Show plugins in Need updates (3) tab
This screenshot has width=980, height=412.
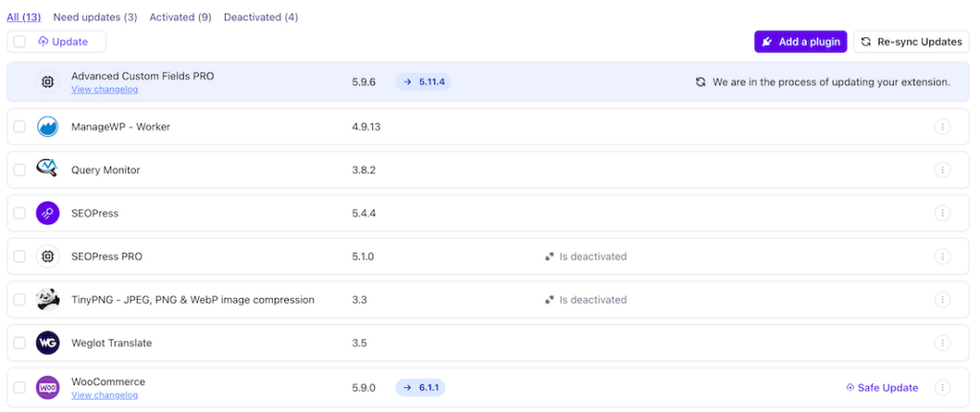click(x=95, y=17)
